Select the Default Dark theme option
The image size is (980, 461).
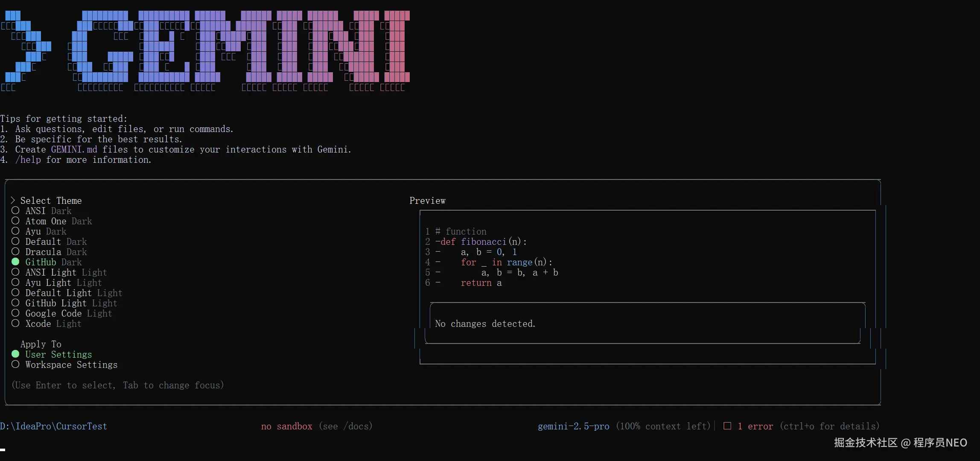(50, 242)
